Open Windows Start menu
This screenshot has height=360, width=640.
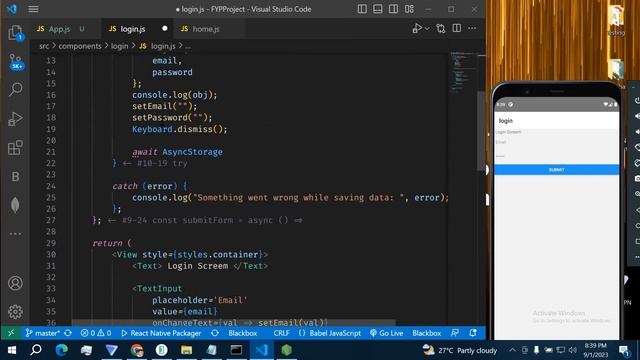pos(11,350)
